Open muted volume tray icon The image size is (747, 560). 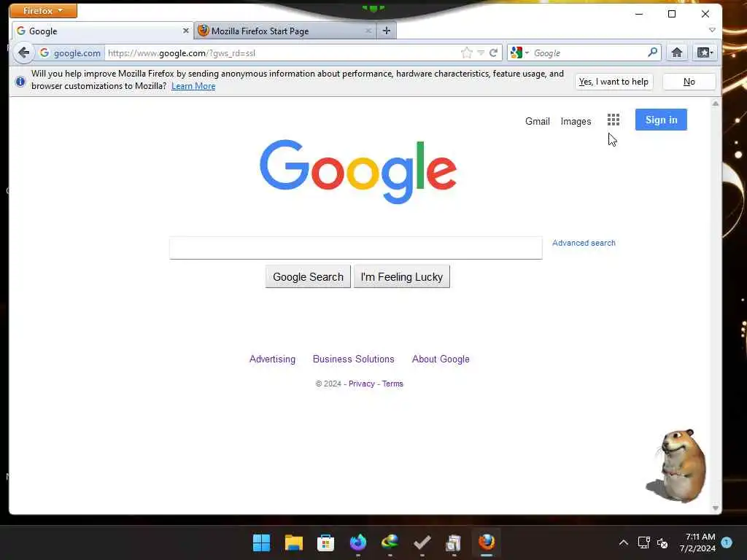tap(662, 542)
